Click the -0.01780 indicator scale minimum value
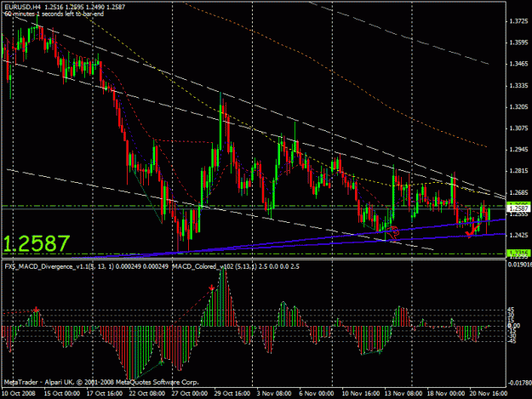This screenshot has width=532, height=399. (x=519, y=383)
